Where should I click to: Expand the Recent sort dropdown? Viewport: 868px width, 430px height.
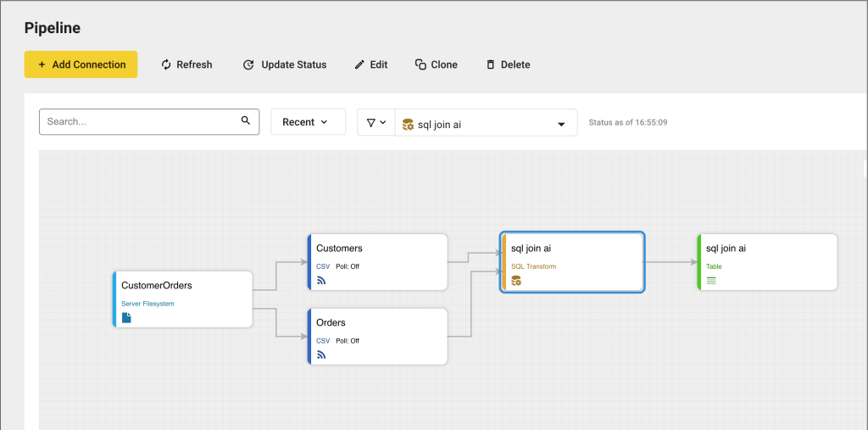point(308,122)
